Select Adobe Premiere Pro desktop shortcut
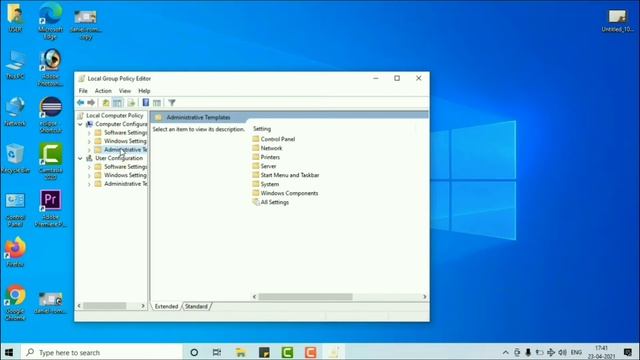This screenshot has height=360, width=640. (50, 209)
